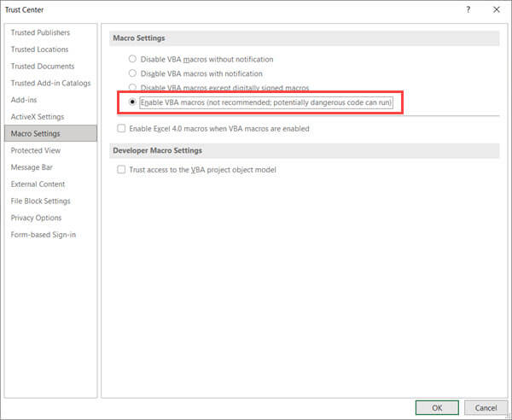This screenshot has width=512, height=420.
Task: Switch to Add-ins settings
Action: tap(24, 100)
